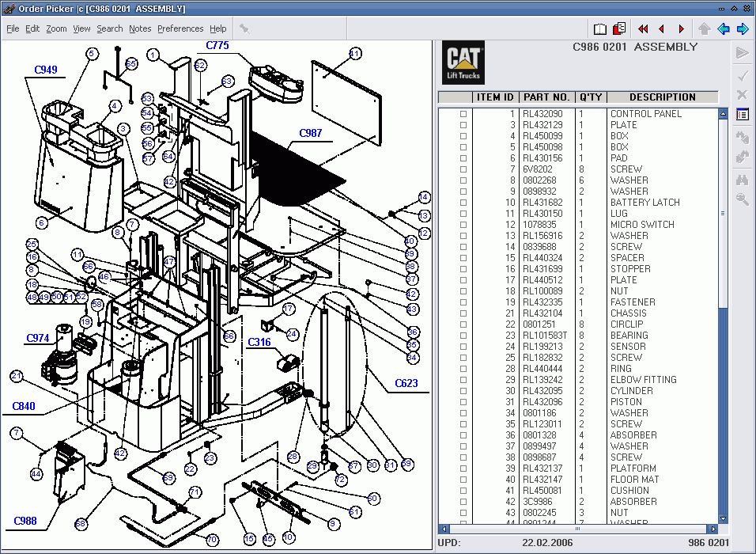Go to previous page with red left arrow
Image resolution: width=756 pixels, height=554 pixels.
click(662, 29)
